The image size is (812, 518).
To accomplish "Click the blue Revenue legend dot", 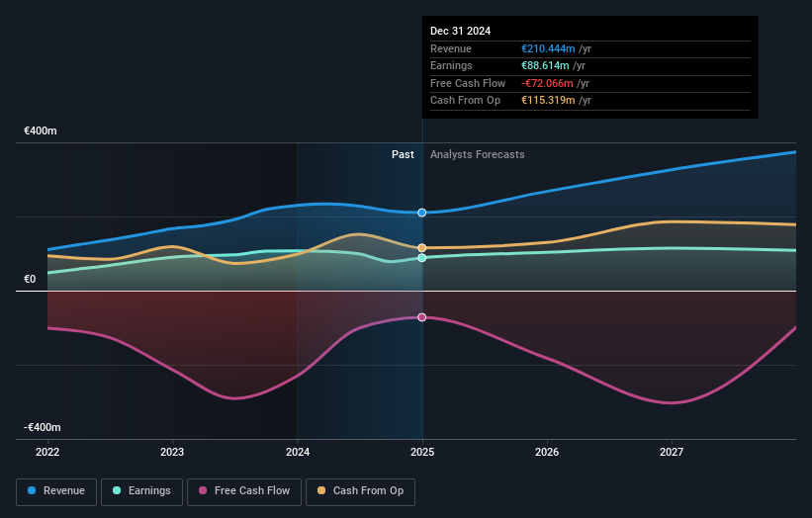I will (x=32, y=490).
